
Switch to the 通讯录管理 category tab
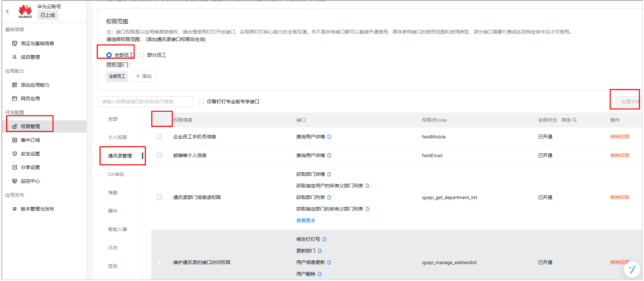120,156
